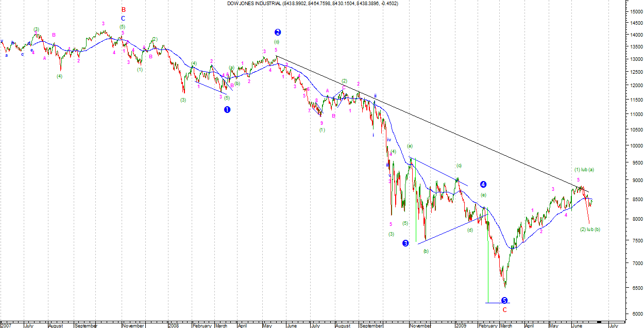Image resolution: width=644 pixels, height=328 pixels.
Task: Click the "(1) lub (a)" wave annotation
Action: click(x=584, y=170)
